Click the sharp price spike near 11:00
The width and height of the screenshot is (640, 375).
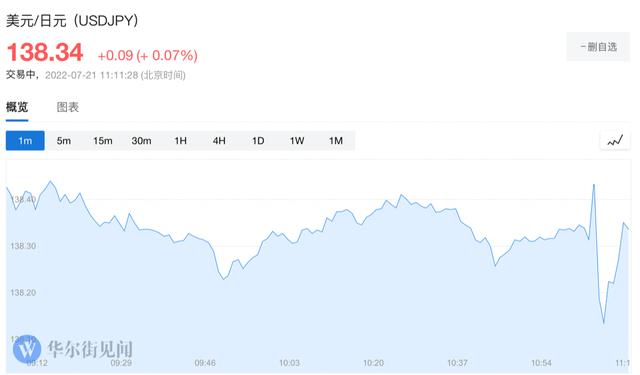pos(594,186)
